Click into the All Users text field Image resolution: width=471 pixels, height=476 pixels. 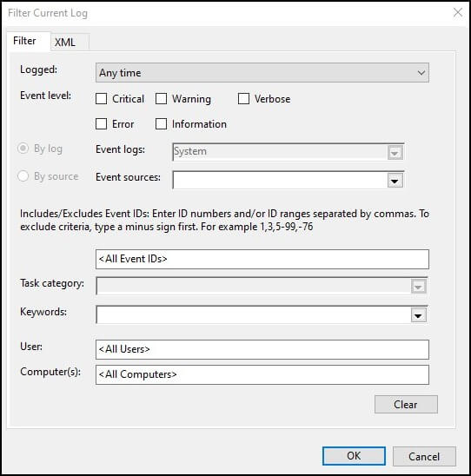tap(262, 349)
